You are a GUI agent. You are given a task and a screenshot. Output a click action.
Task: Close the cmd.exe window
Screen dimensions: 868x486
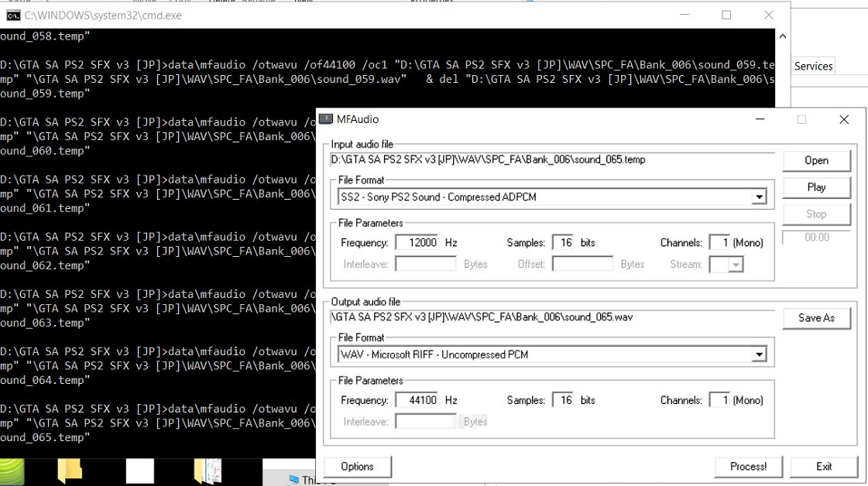click(768, 15)
